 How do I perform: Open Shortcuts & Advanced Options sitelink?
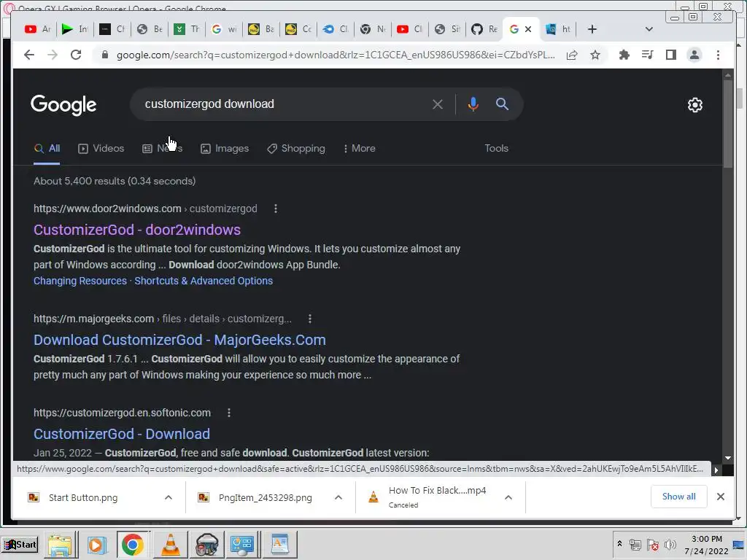coord(204,281)
